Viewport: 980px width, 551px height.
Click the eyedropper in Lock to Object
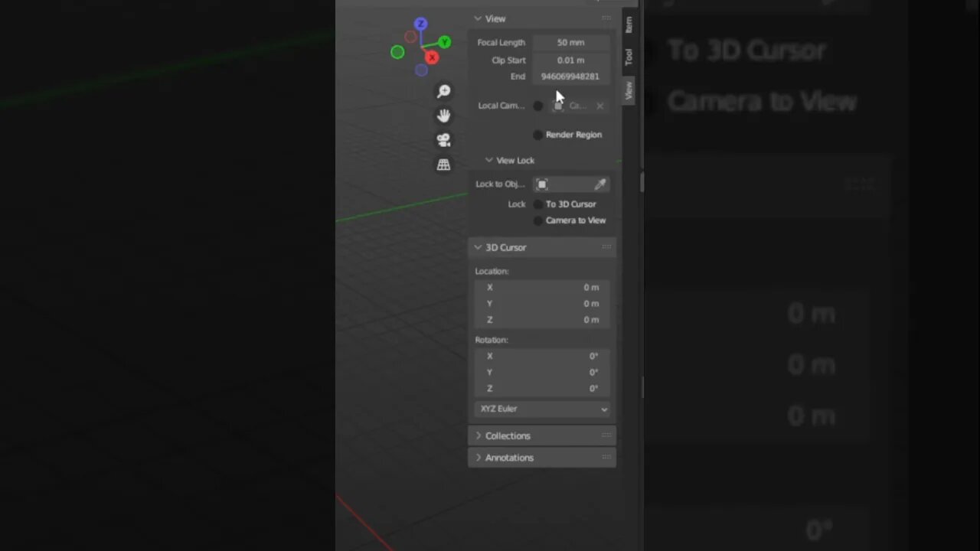click(600, 184)
